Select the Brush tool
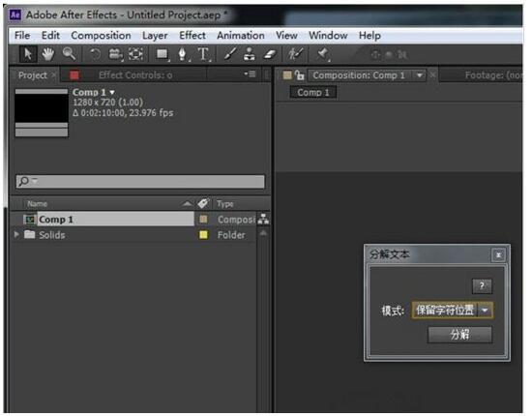Viewport: 532px width, 416px height. (x=229, y=54)
